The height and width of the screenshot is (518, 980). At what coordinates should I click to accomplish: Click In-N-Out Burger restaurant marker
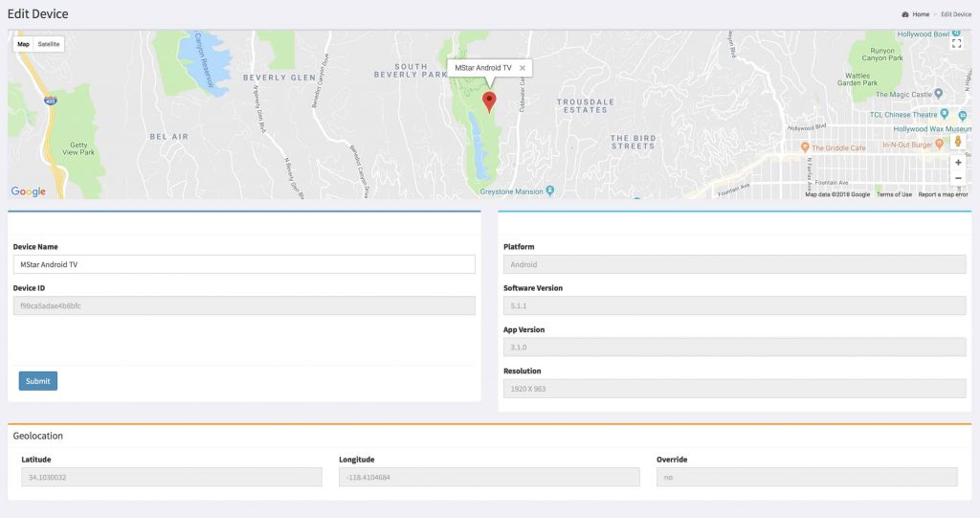coord(939,144)
